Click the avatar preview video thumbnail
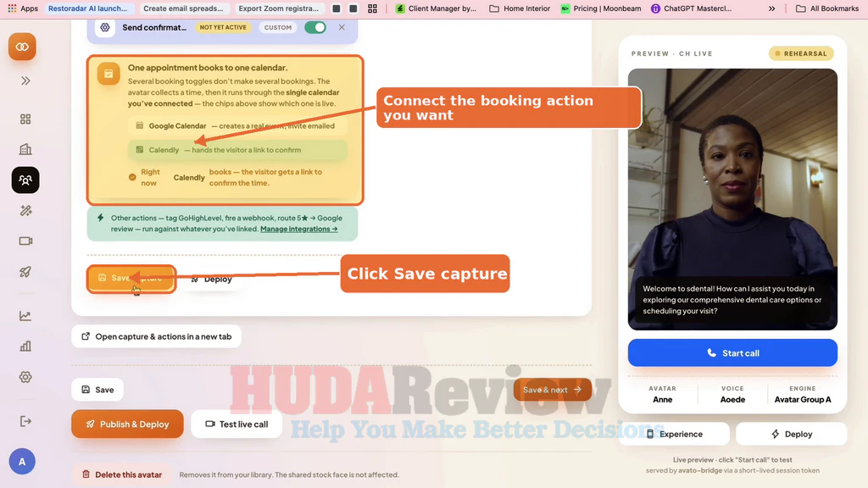The image size is (868, 488). [732, 199]
